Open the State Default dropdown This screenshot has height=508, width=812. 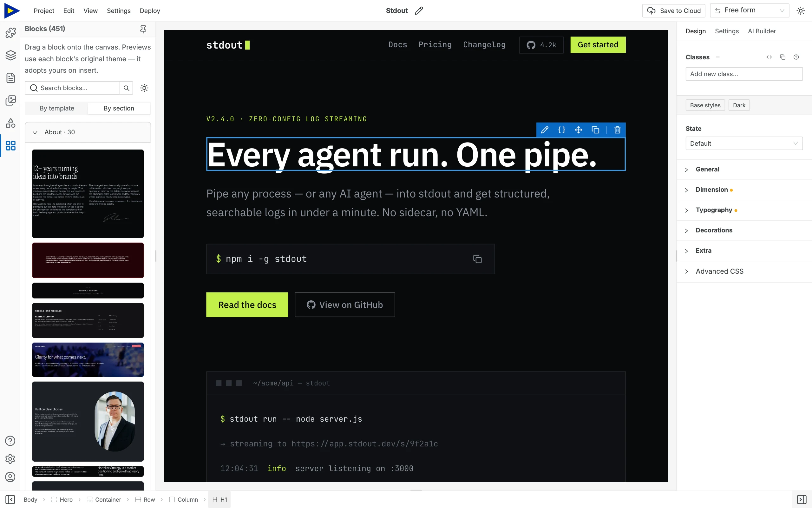coord(744,144)
